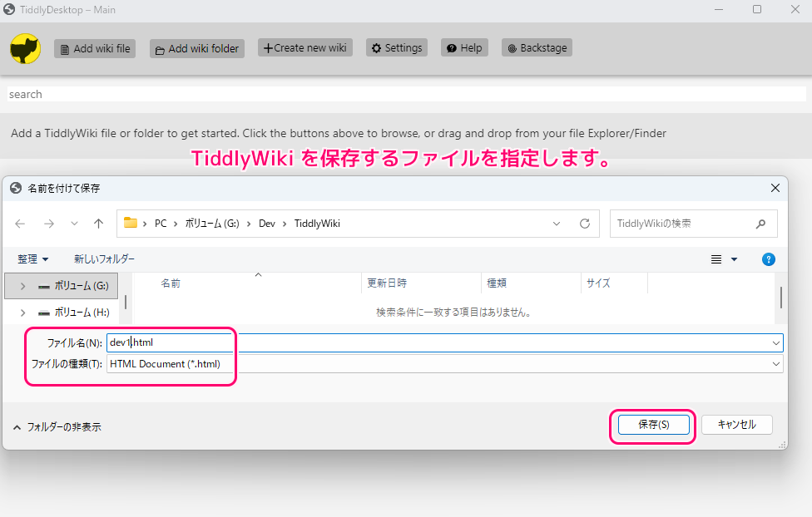812x517 pixels.
Task: Click the TiddlyDesktop cat logo icon
Action: coord(24,48)
